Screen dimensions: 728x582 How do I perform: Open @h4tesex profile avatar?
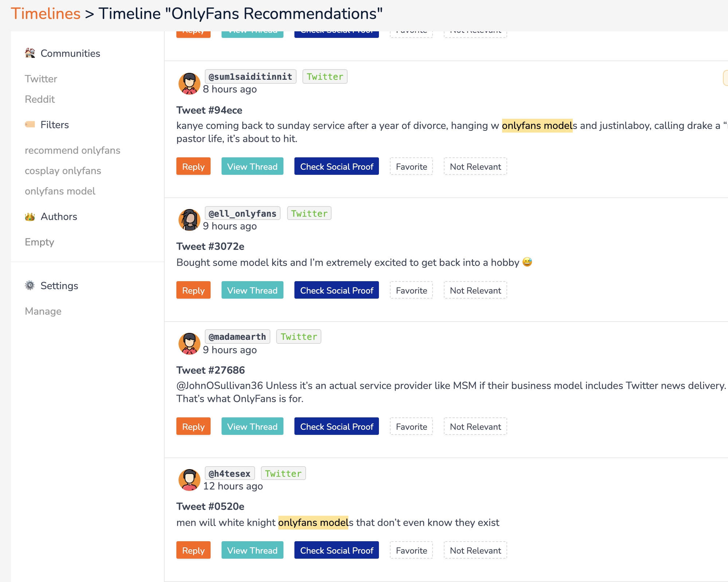189,480
